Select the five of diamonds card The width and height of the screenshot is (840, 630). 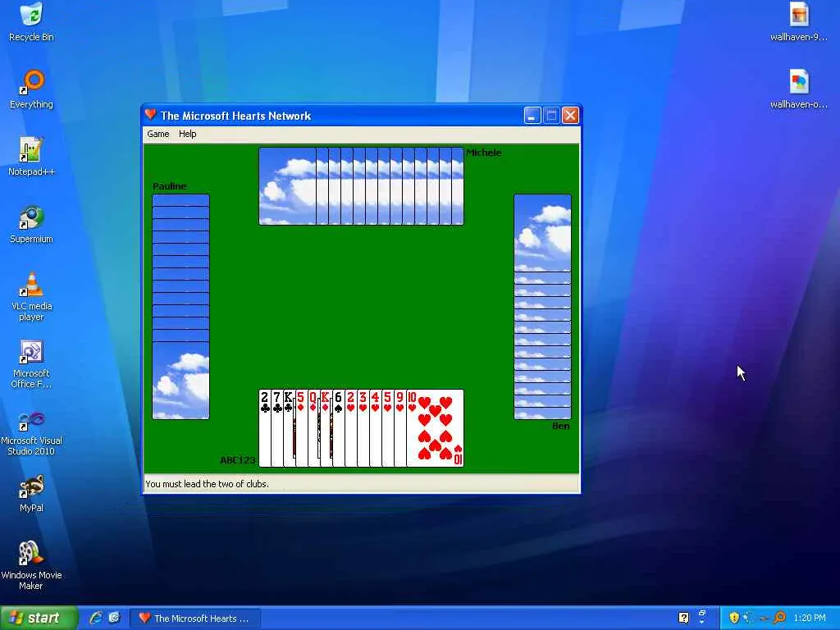click(x=302, y=428)
